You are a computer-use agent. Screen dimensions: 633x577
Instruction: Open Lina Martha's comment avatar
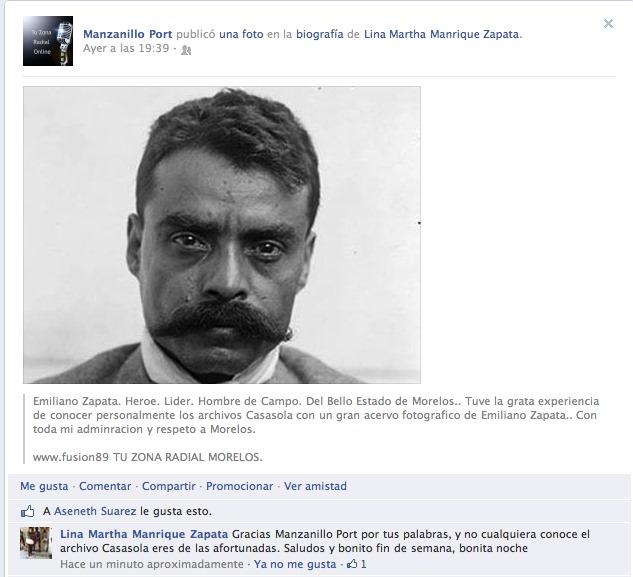click(x=36, y=543)
